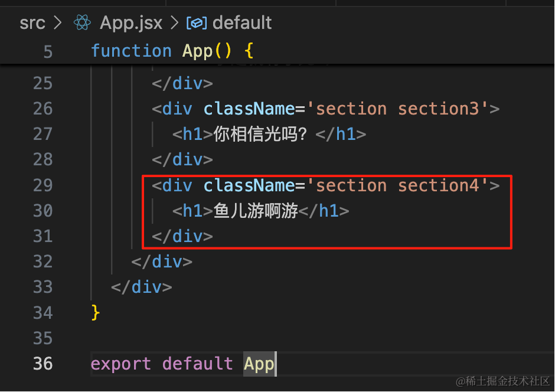Image resolution: width=555 pixels, height=392 pixels.
Task: Click the closing </div> on line 28
Action: tap(182, 159)
